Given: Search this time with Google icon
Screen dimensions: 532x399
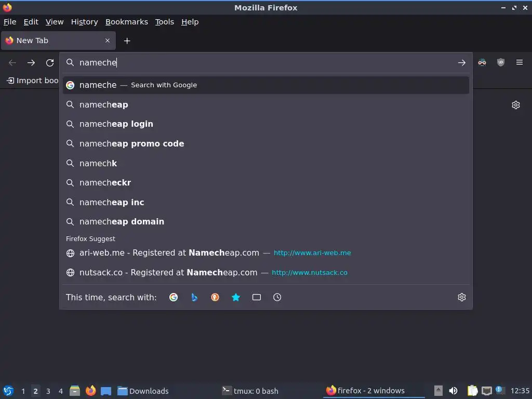Looking at the screenshot, I should click(x=174, y=297).
